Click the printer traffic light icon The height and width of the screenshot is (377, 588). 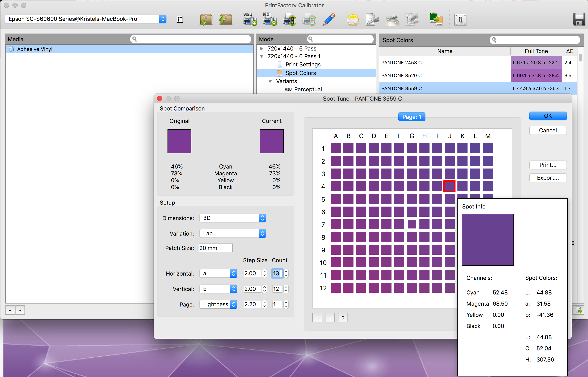pos(289,20)
